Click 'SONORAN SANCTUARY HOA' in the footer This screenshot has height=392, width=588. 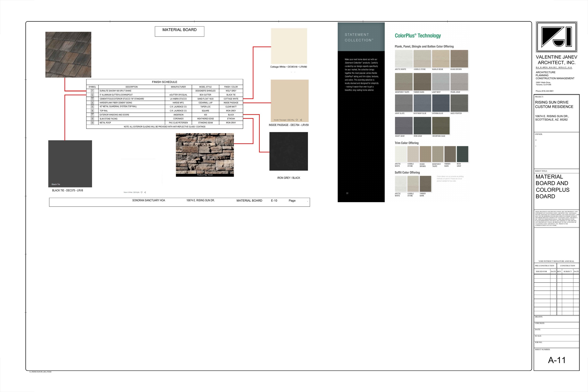[149, 200]
